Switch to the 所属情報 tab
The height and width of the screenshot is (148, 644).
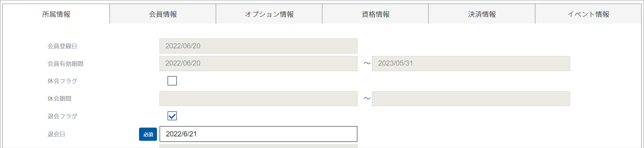(x=56, y=14)
